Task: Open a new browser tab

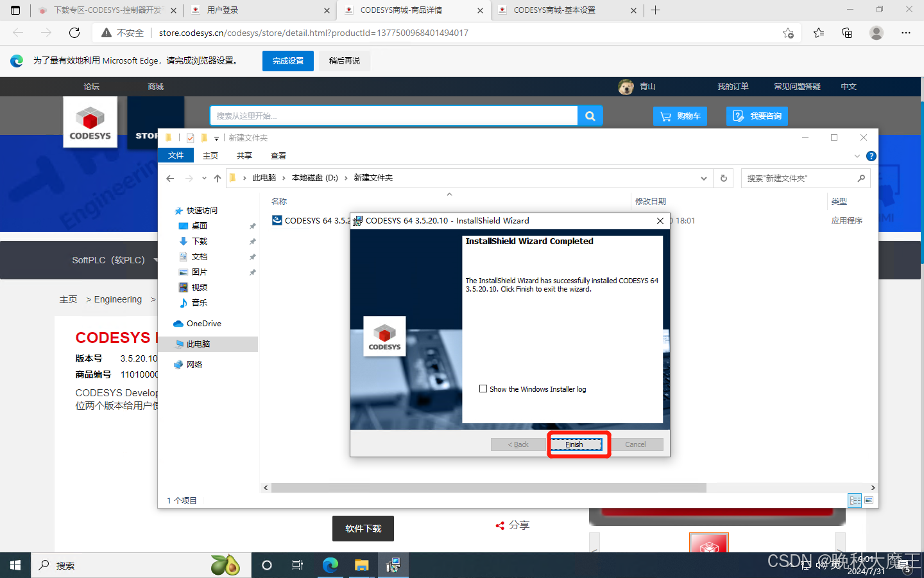Action: [655, 10]
